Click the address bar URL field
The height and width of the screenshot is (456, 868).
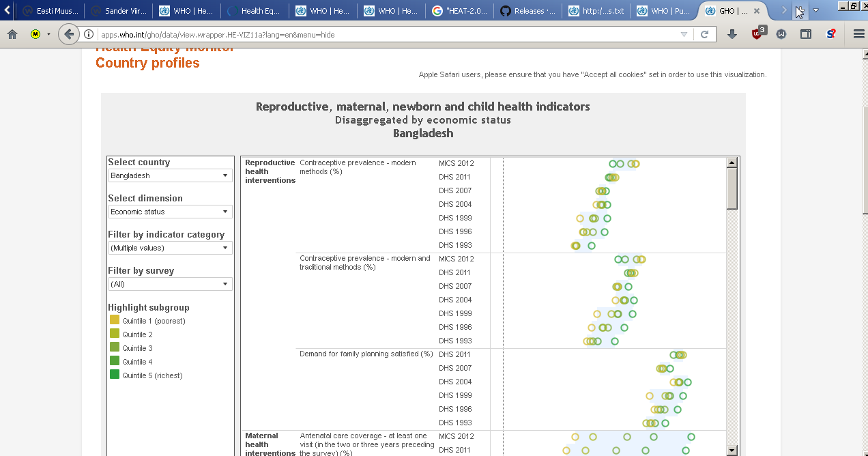pyautogui.click(x=386, y=34)
